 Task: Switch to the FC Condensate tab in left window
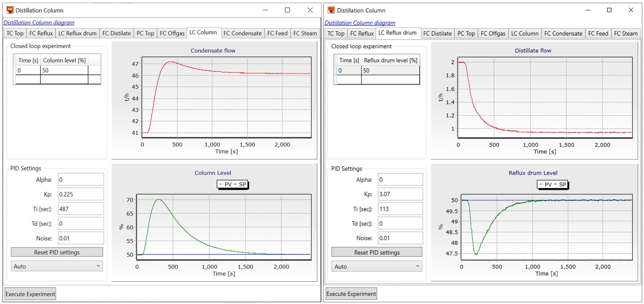click(x=243, y=33)
